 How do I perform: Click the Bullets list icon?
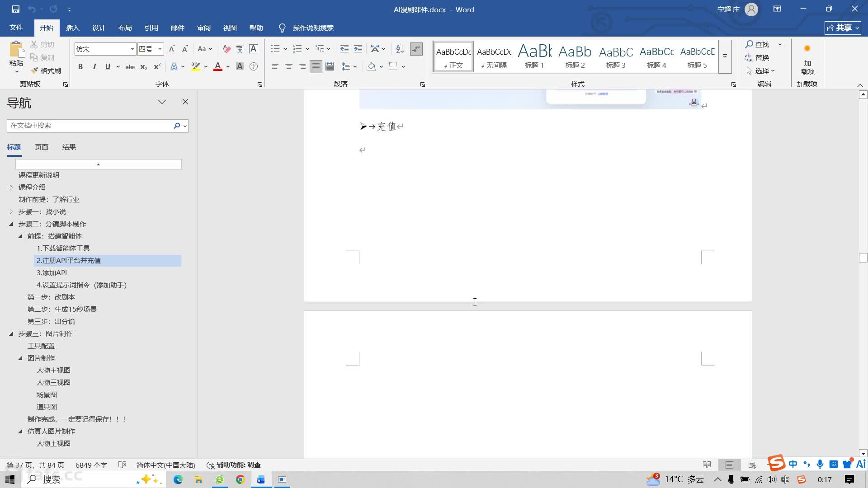coord(275,49)
